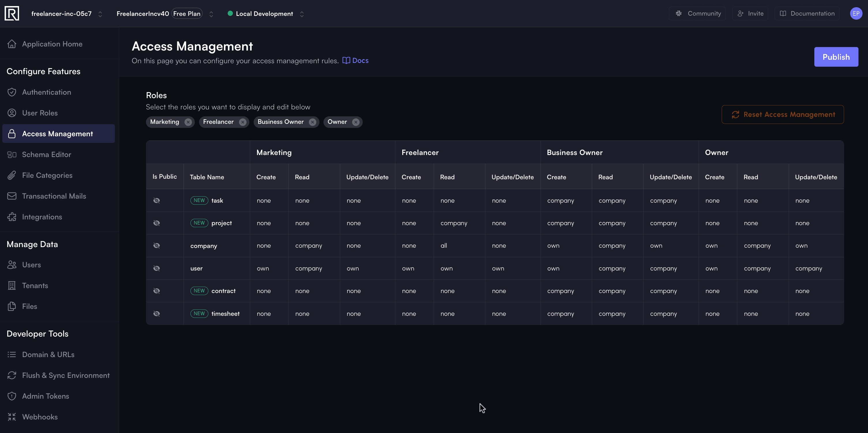Click the Publish button
Image resolution: width=868 pixels, height=433 pixels.
coord(836,57)
